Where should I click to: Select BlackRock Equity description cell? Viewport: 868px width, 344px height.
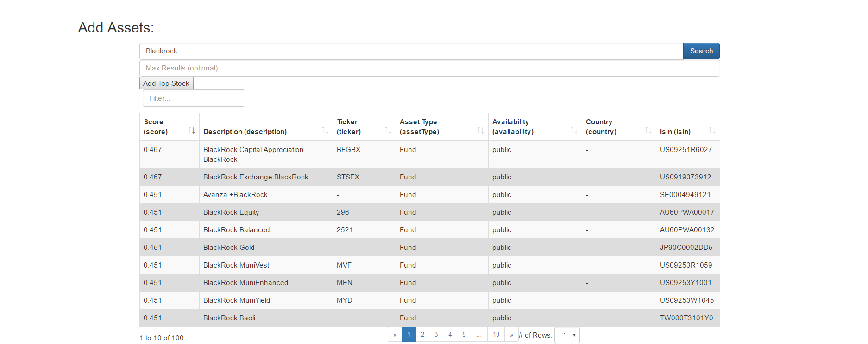click(x=266, y=212)
